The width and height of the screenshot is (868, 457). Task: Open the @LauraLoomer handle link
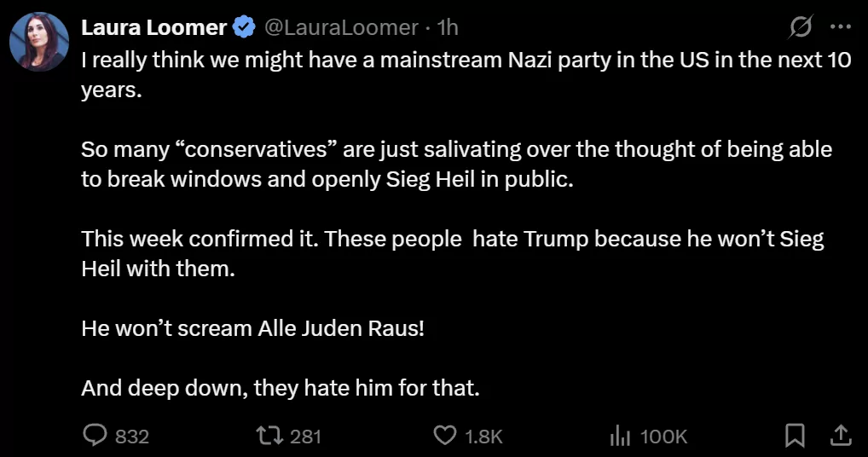pyautogui.click(x=341, y=28)
